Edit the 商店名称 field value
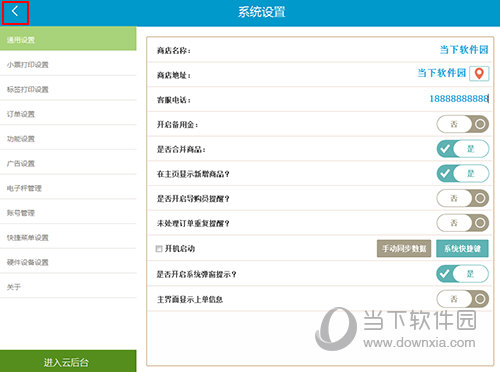 pos(464,50)
